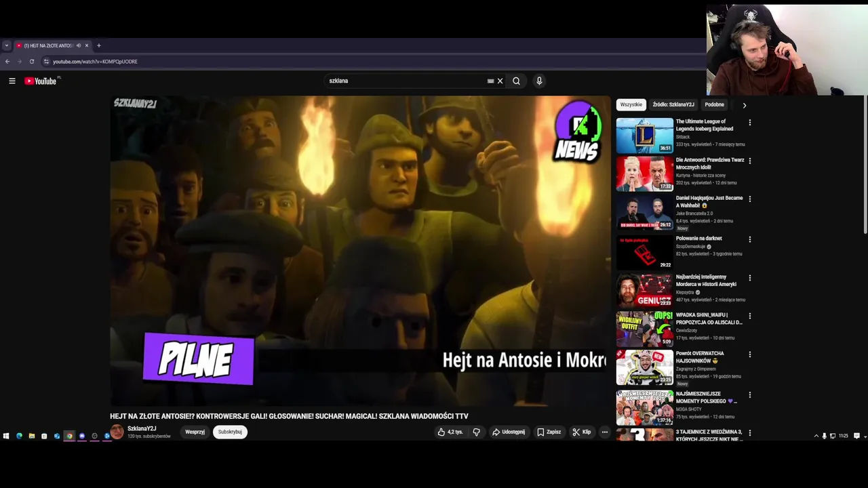Go to the YouTube home logo
Screen dimensions: 868x488
[42, 81]
